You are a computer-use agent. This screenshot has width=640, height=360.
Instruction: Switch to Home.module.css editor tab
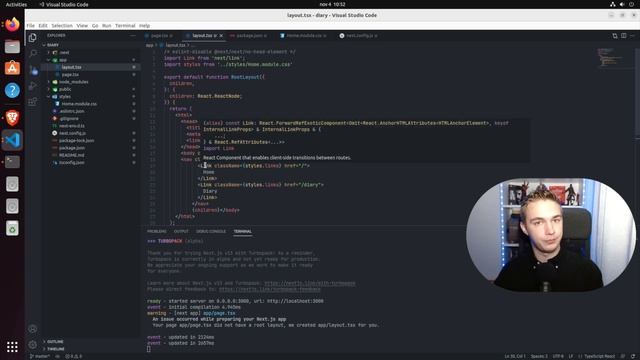(x=304, y=36)
